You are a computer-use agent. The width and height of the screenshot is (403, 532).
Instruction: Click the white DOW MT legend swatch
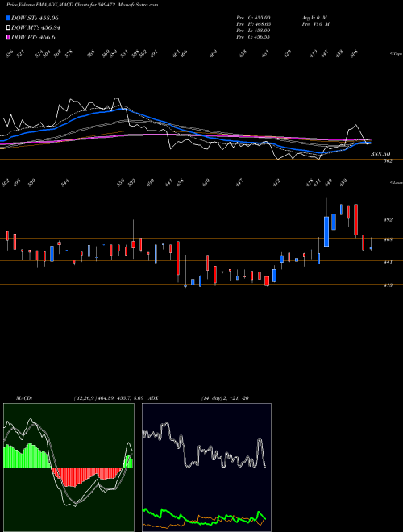(x=9, y=28)
